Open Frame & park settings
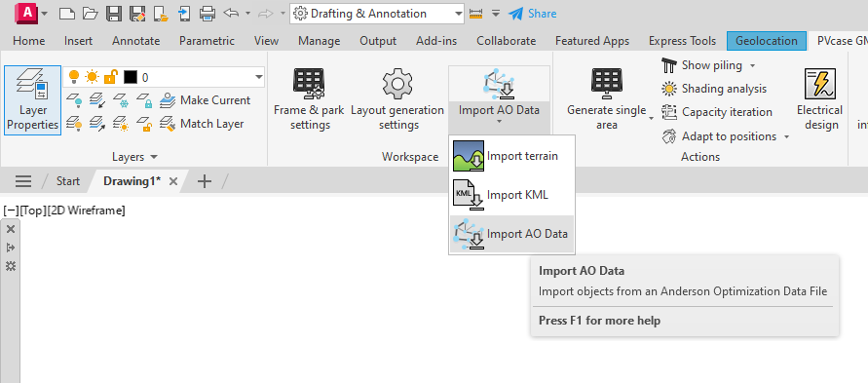This screenshot has height=383, width=868. [310, 99]
